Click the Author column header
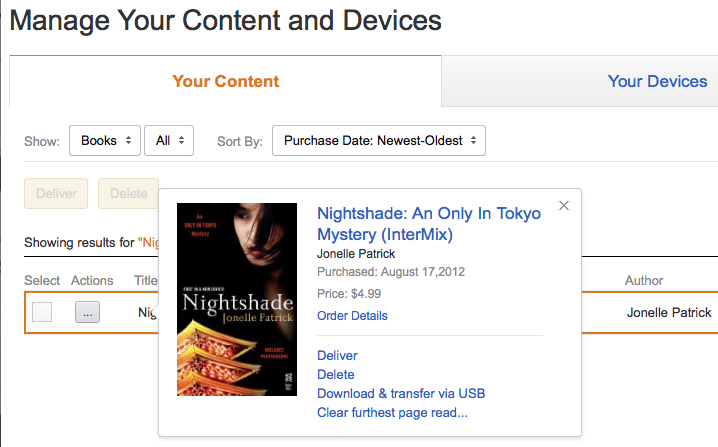Viewport: 718px width, 447px height. click(644, 281)
